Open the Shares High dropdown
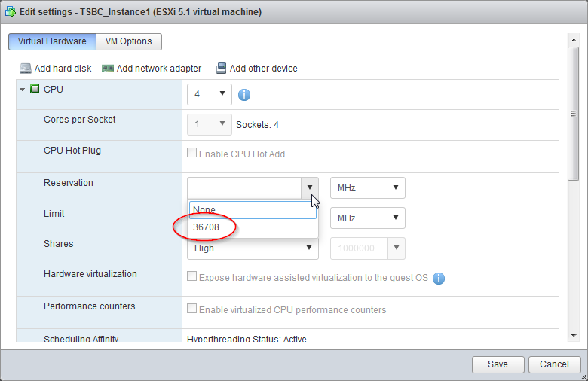This screenshot has height=381, width=588. point(252,248)
